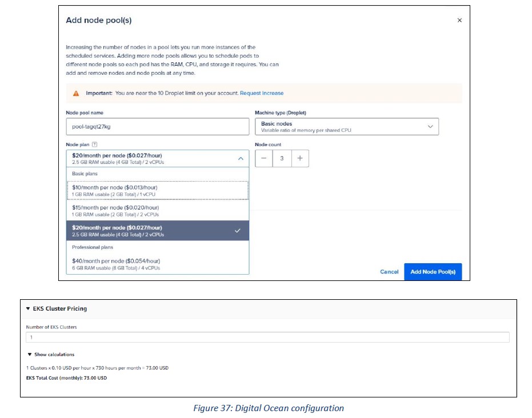Click the Number of EKS Clusters label
Image resolution: width=532 pixels, height=418 pixels.
(x=51, y=327)
